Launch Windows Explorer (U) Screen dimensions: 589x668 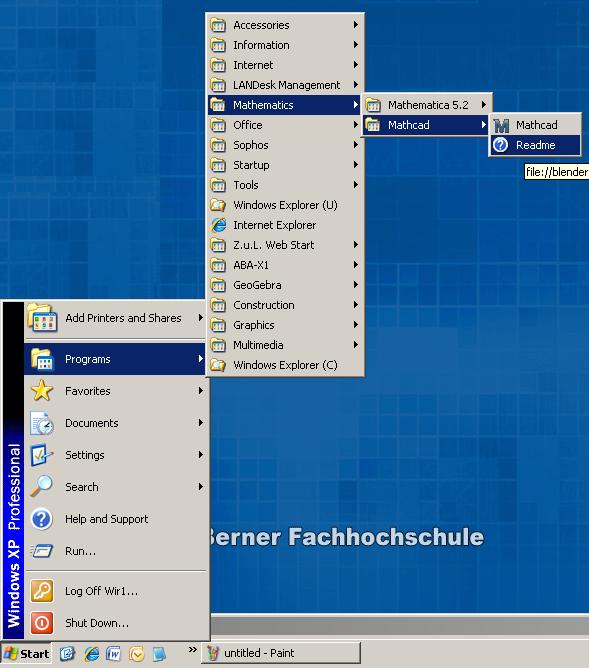coord(285,205)
